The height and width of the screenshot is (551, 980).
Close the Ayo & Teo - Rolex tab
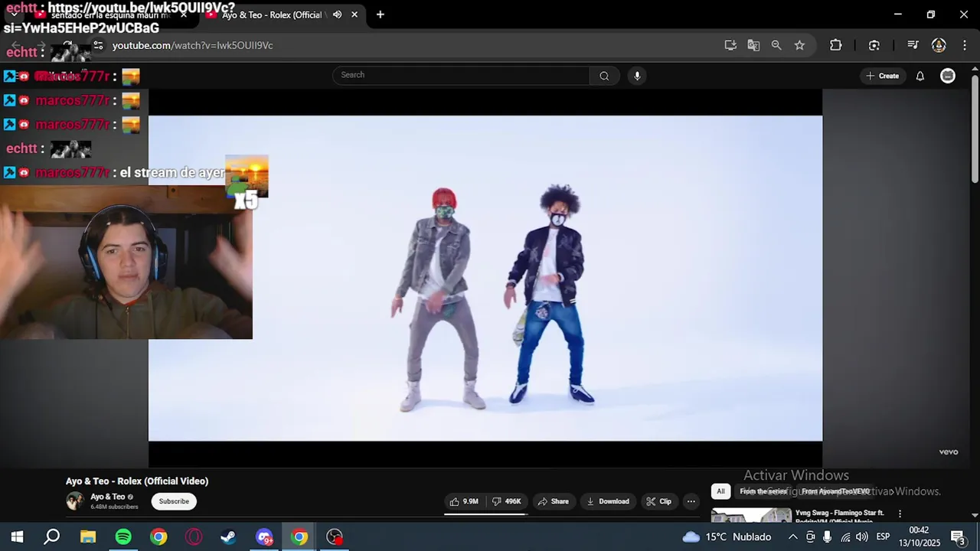click(354, 15)
